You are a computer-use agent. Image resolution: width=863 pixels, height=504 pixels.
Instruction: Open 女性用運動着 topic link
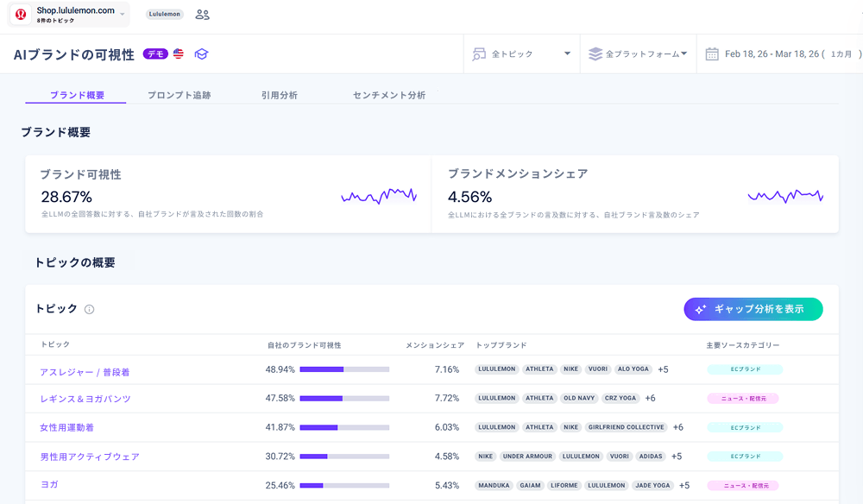(66, 427)
